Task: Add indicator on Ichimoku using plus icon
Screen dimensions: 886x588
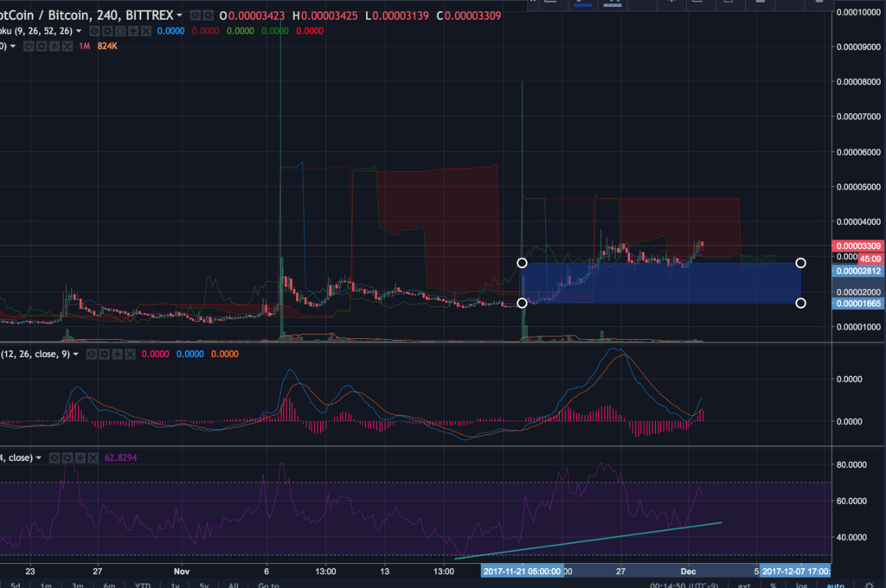Action: click(x=133, y=31)
